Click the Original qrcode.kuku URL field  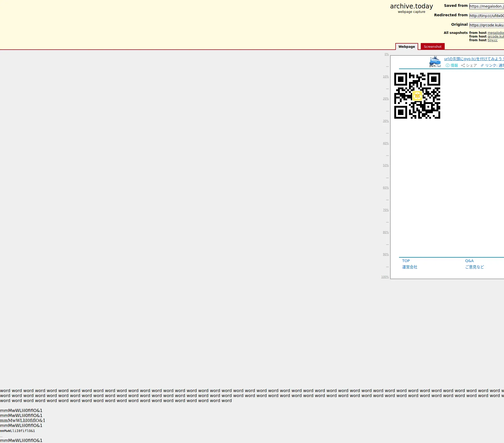486,25
